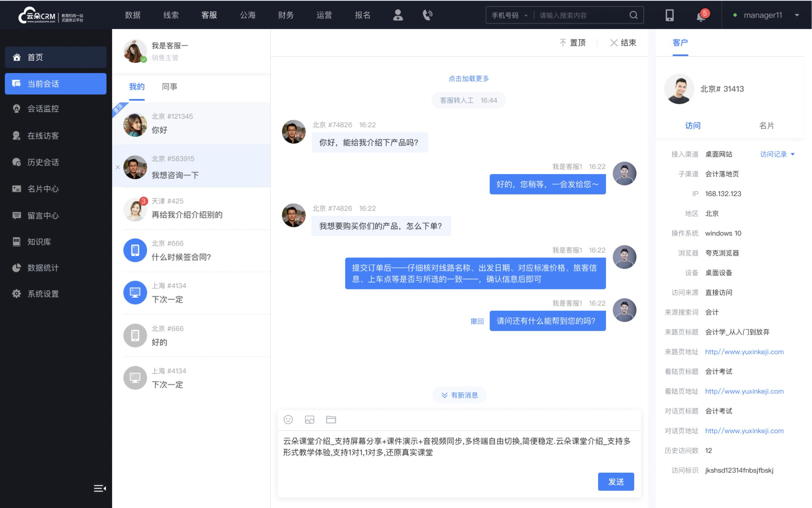Click the mobile preview icon in top bar
Image resolution: width=812 pixels, height=508 pixels.
coord(669,15)
